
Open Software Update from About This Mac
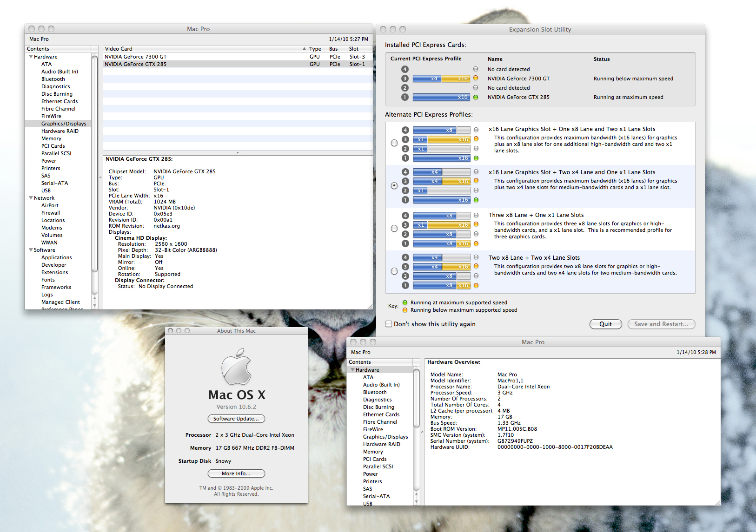[x=236, y=419]
